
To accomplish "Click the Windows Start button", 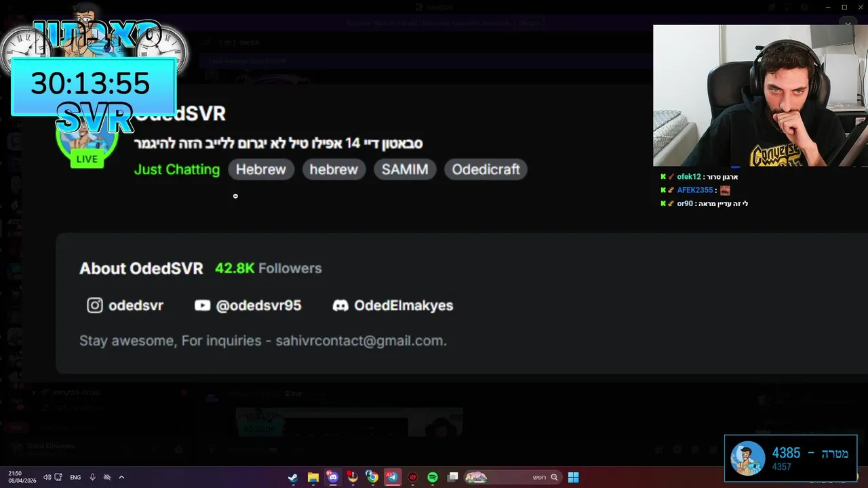I will tap(573, 477).
